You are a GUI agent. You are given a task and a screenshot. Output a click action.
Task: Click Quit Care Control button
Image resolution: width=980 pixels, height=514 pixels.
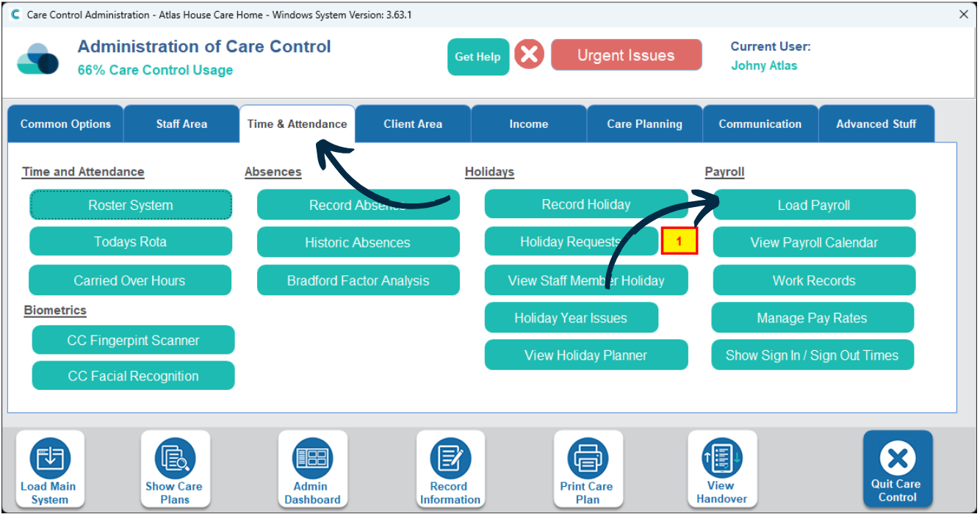tap(898, 470)
